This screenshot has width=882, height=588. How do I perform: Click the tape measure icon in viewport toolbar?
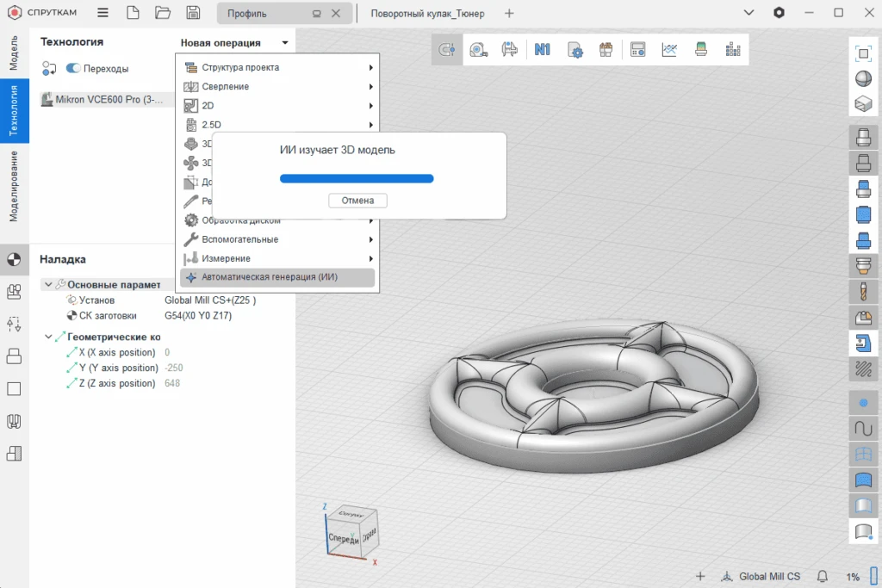478,50
